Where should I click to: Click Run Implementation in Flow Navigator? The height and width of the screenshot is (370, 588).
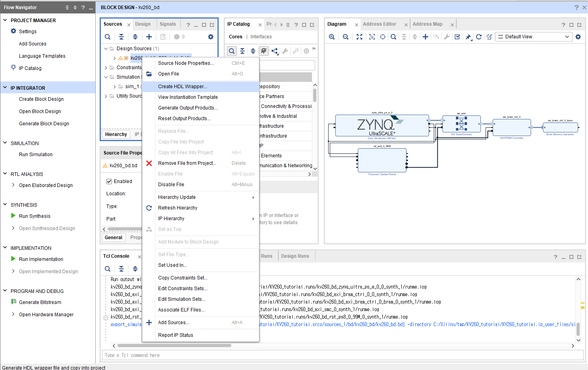click(x=41, y=259)
